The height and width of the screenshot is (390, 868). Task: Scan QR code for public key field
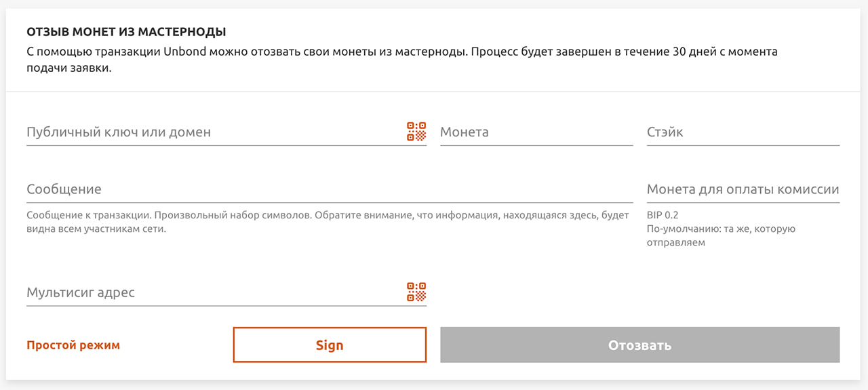point(416,132)
